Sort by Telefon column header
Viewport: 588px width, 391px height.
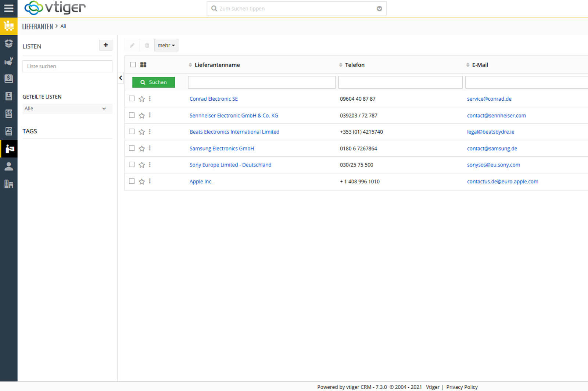354,65
